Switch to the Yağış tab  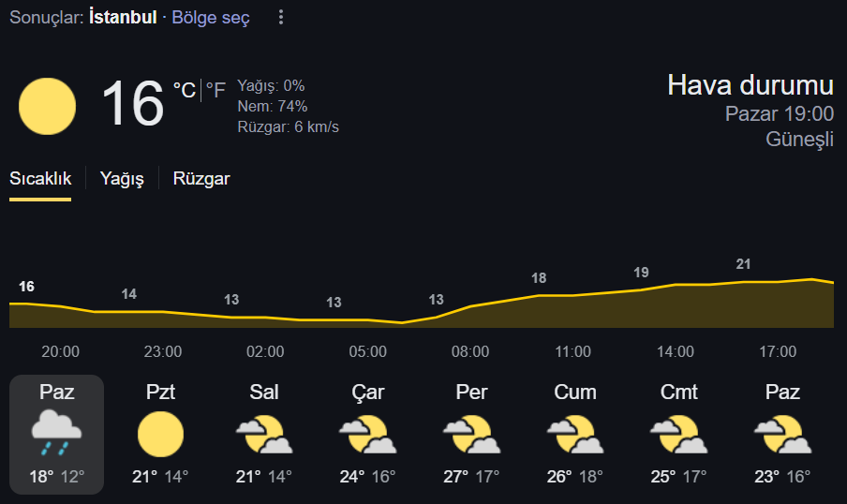click(x=122, y=179)
